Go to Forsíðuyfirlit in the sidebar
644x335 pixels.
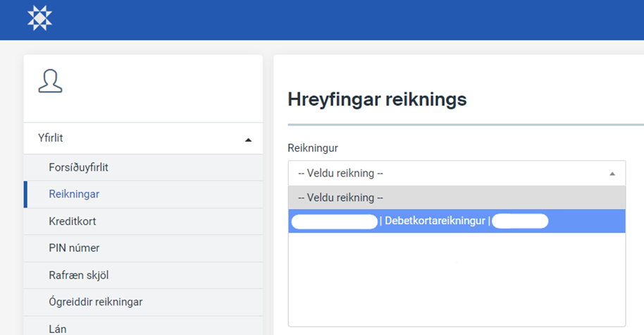[x=78, y=168]
